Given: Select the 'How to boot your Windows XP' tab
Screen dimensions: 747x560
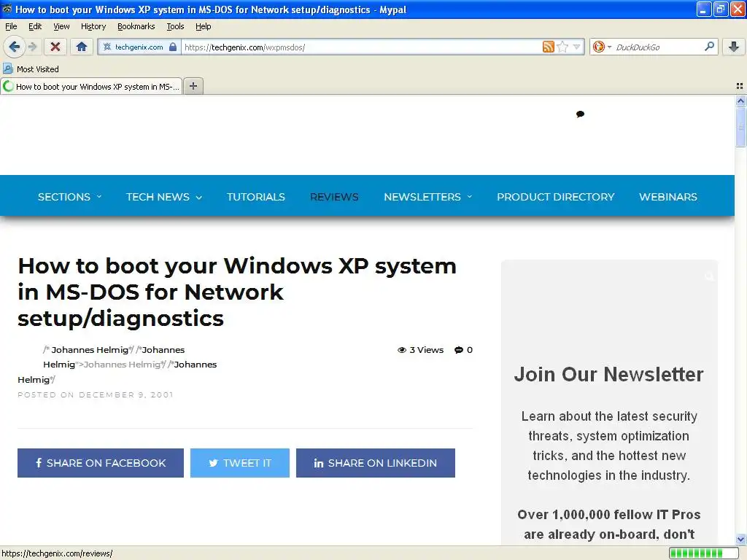Looking at the screenshot, I should pyautogui.click(x=91, y=86).
